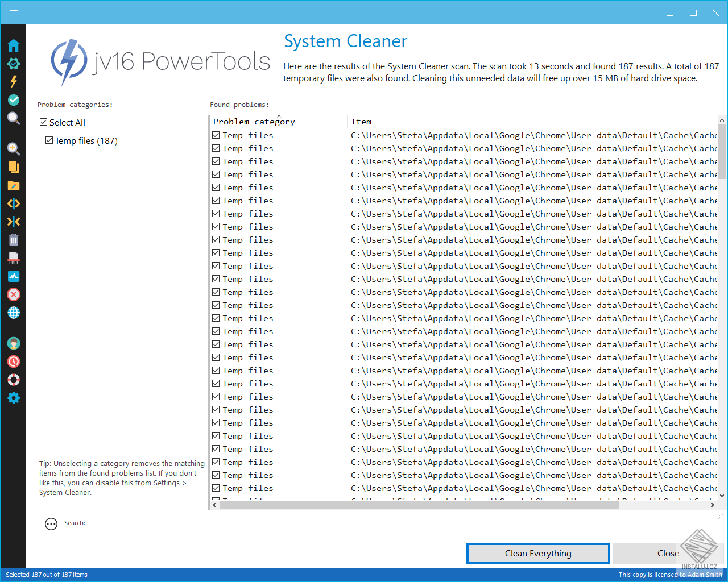Open the trash can deleter tool
This screenshot has width=728, height=582.
click(14, 240)
